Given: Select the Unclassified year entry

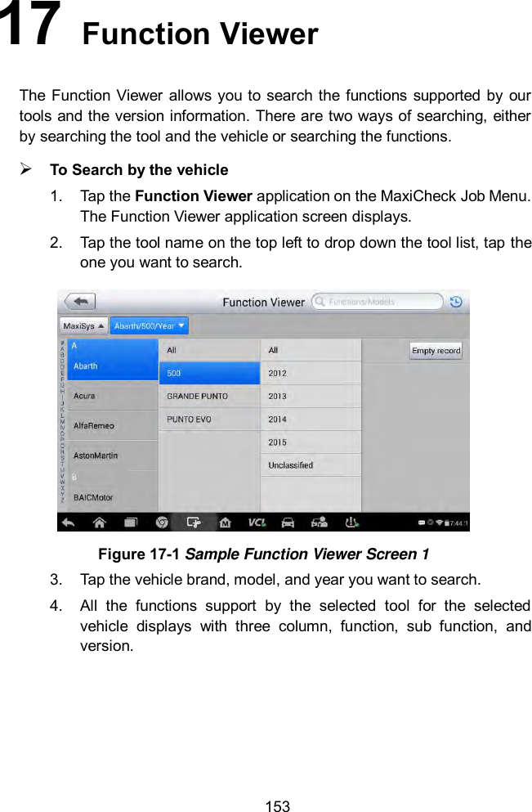Looking at the screenshot, I should pyautogui.click(x=311, y=465).
